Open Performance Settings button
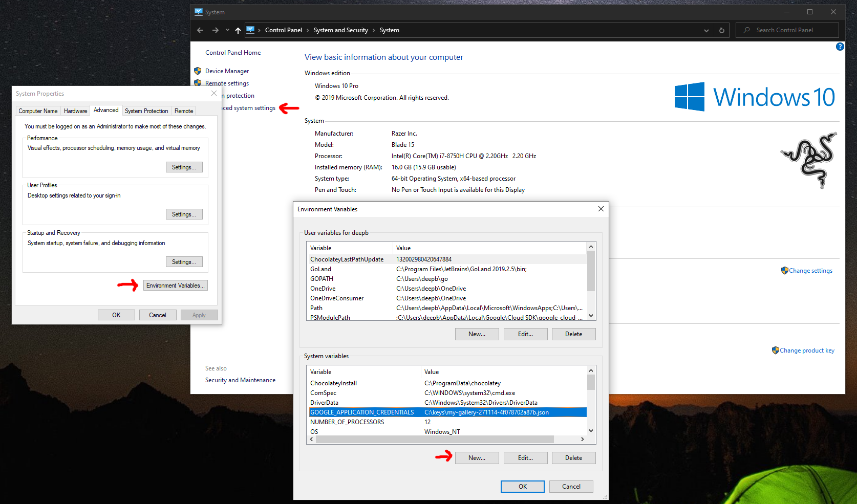This screenshot has width=857, height=504. 184,167
